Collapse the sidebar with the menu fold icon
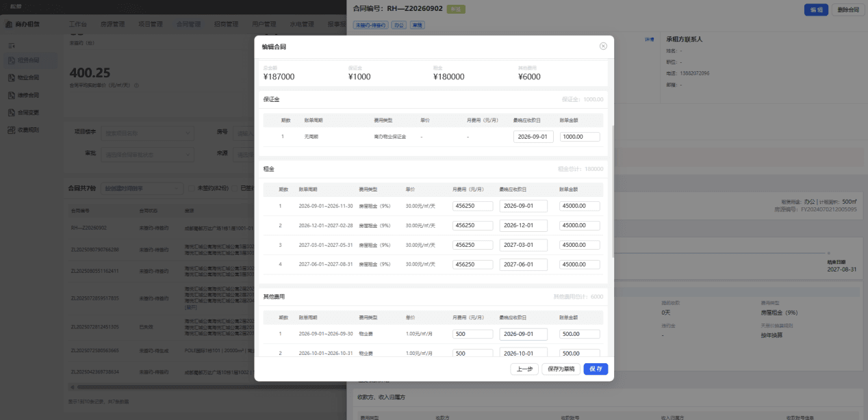Viewport: 868px width, 420px height. point(12,45)
